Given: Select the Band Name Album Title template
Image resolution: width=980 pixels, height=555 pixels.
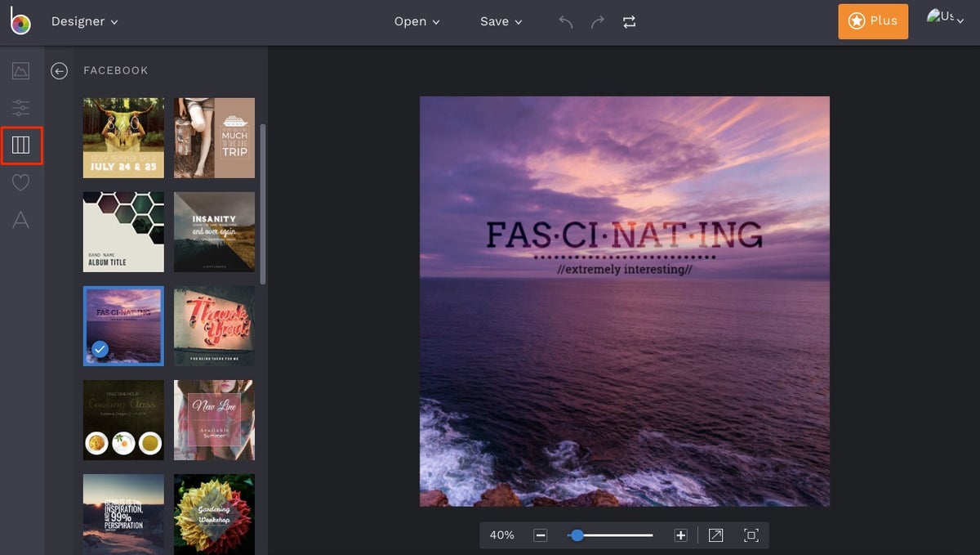Looking at the screenshot, I should point(123,232).
